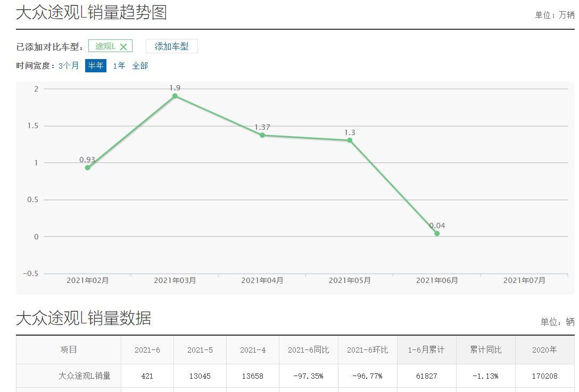This screenshot has height=392, width=579.
Task: Click the 2021年07月 axis label
Action: click(x=524, y=280)
